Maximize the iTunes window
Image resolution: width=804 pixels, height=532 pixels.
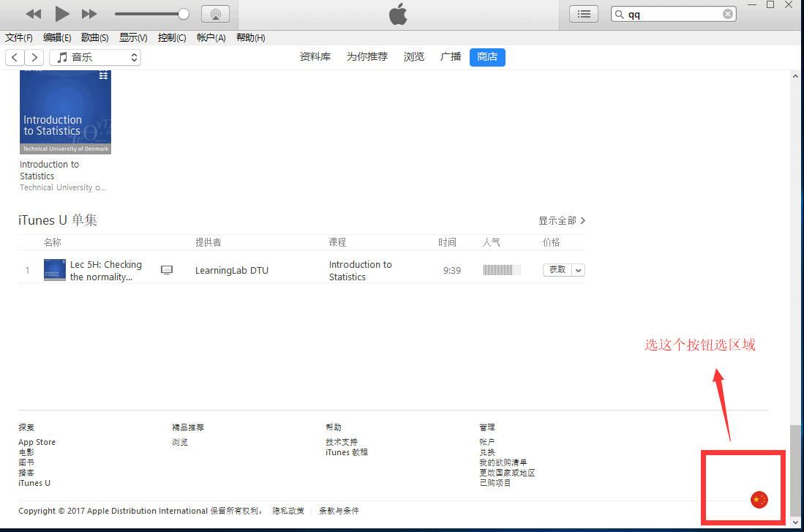[770, 5]
